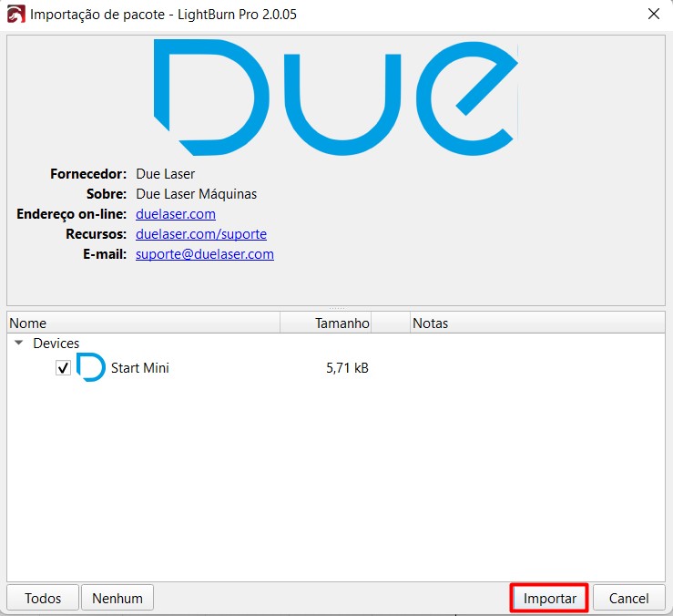Click the suporte@duelaser.com email link

205,254
